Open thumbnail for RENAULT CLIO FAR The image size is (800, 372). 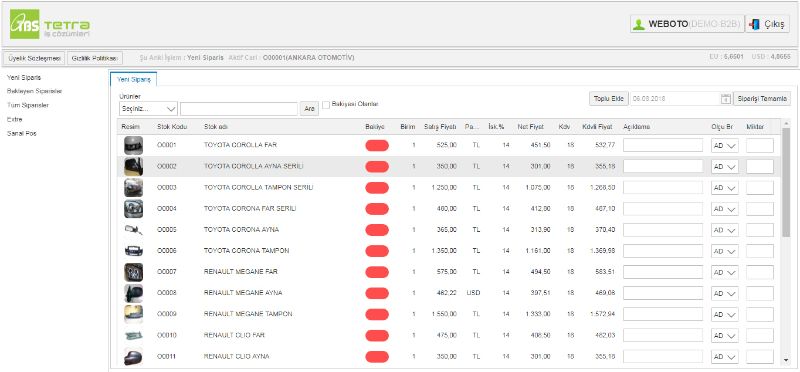(133, 335)
